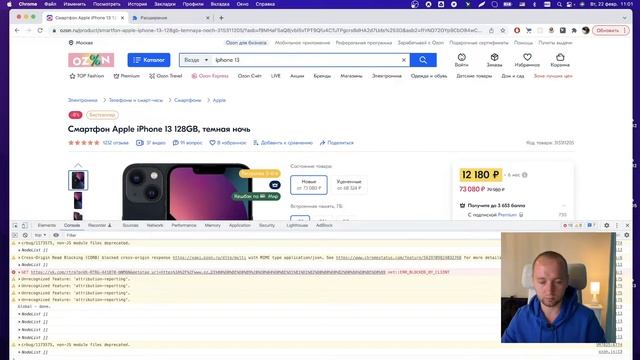Click the installment info icon beside 12 180 ₽

[525, 175]
